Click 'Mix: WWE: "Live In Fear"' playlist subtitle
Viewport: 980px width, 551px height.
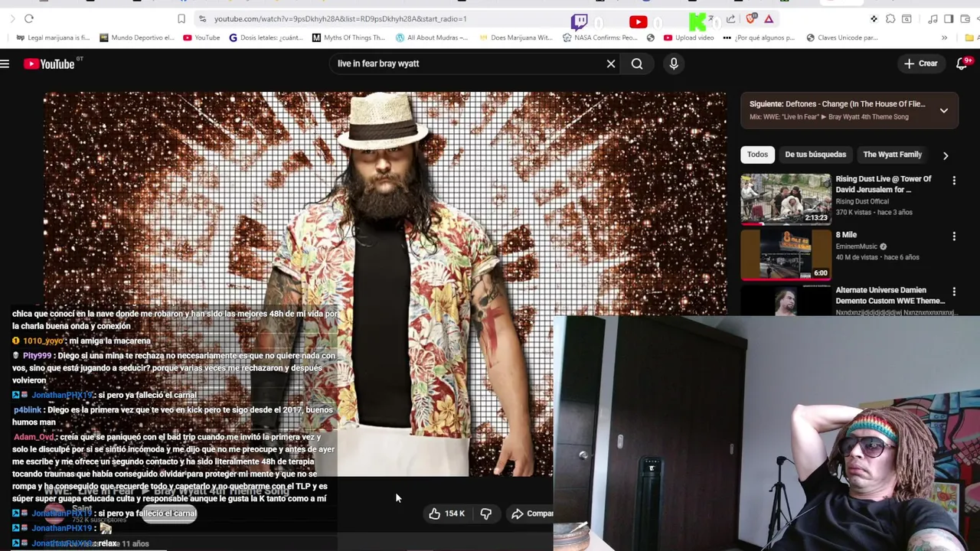[829, 117]
